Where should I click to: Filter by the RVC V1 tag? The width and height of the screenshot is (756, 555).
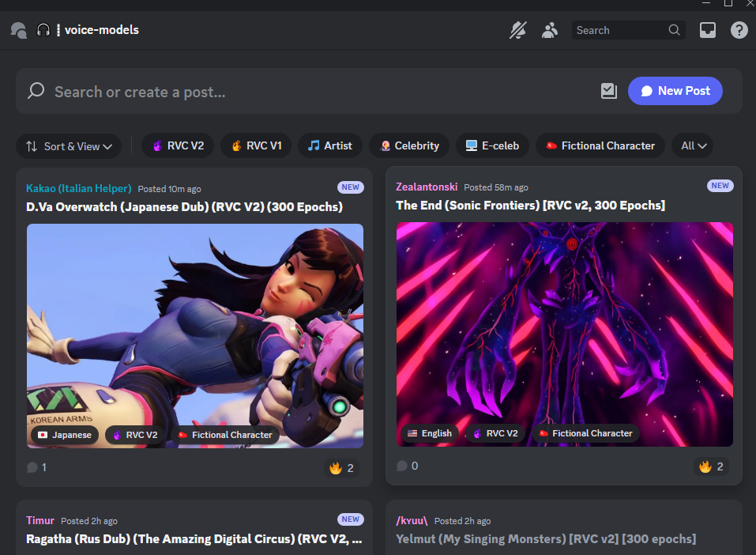click(x=256, y=145)
